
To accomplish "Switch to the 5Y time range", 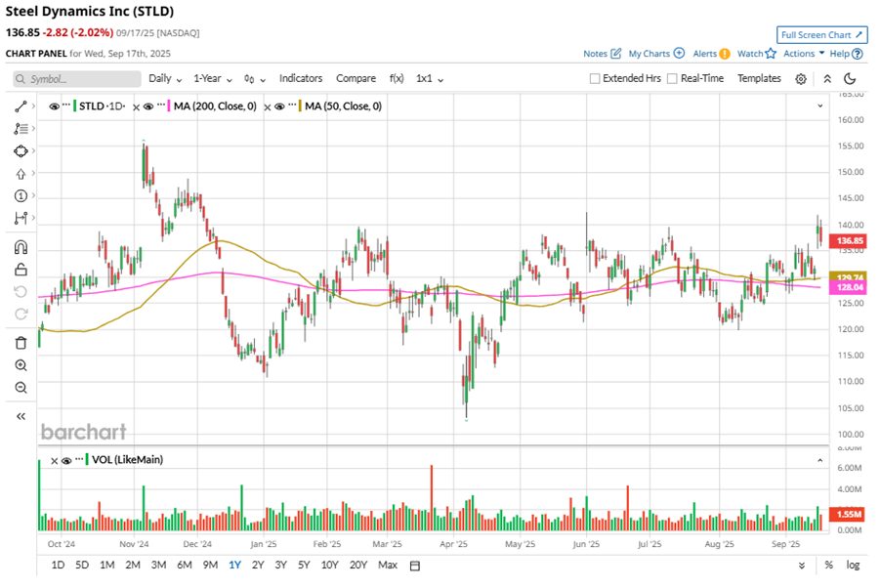I will tap(304, 566).
